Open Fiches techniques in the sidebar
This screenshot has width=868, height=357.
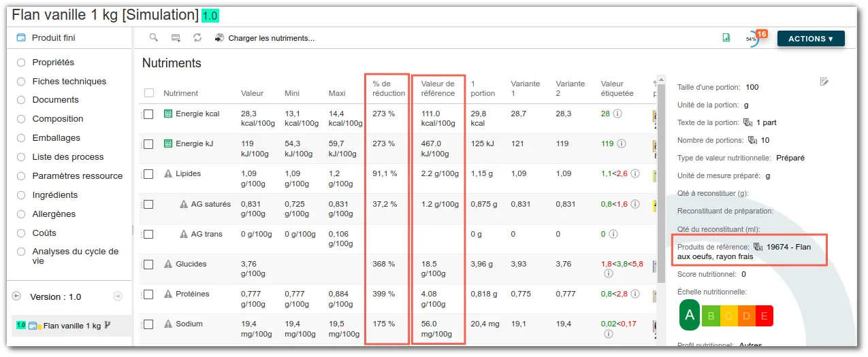(69, 81)
